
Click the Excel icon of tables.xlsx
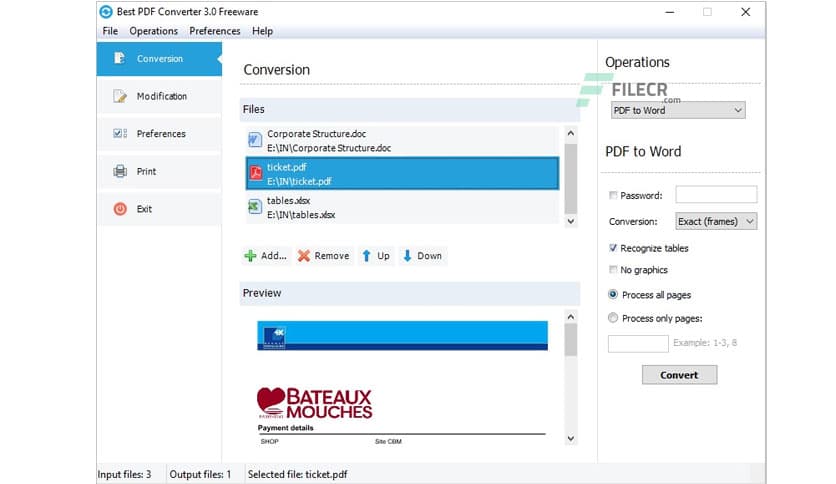tap(255, 207)
